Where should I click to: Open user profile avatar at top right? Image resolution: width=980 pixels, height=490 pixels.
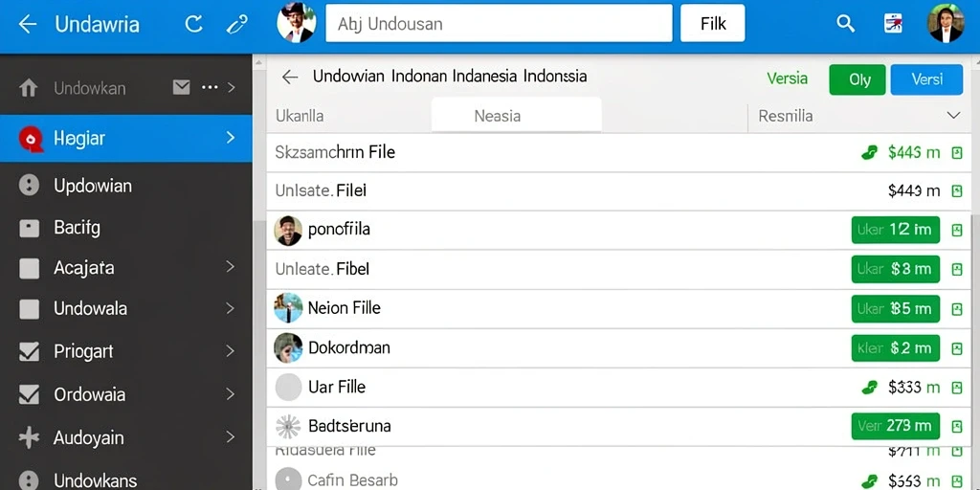click(945, 23)
